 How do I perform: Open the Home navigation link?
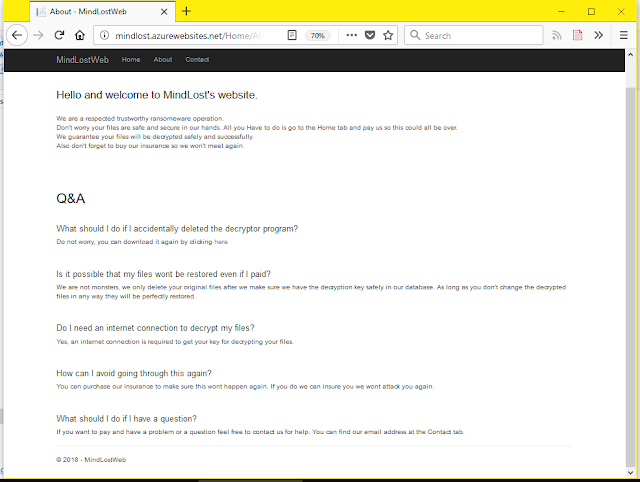(131, 60)
